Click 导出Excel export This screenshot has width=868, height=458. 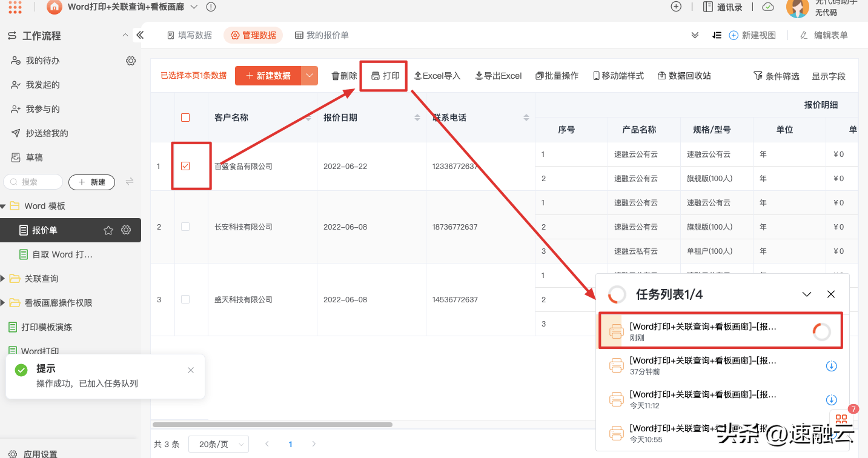click(x=499, y=76)
